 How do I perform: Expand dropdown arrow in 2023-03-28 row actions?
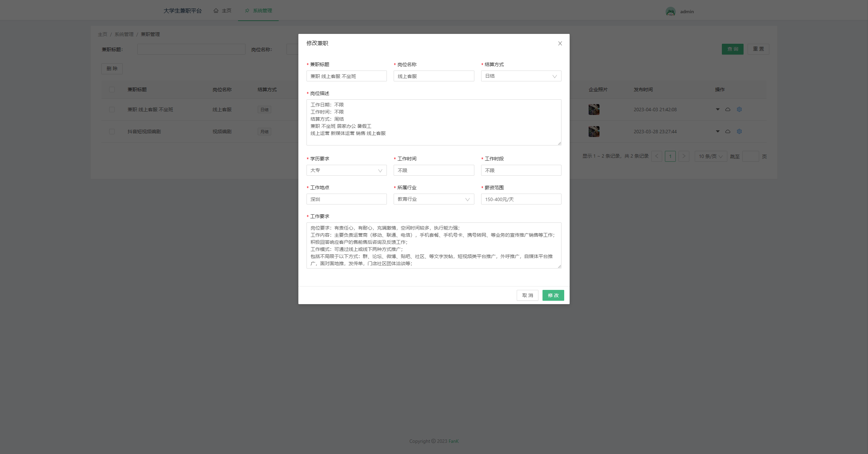click(x=717, y=131)
